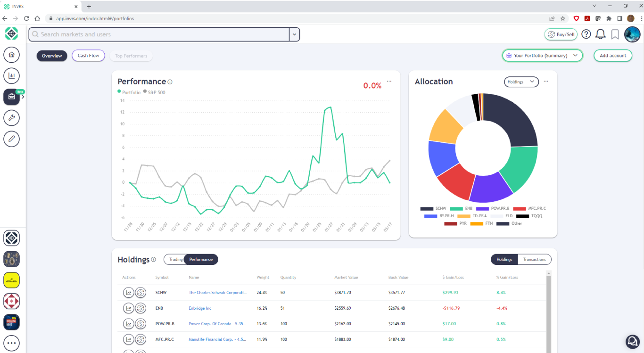Viewport: 644px width, 353px height.
Task: Click chart icon in POW.PR.B row
Action: click(128, 324)
